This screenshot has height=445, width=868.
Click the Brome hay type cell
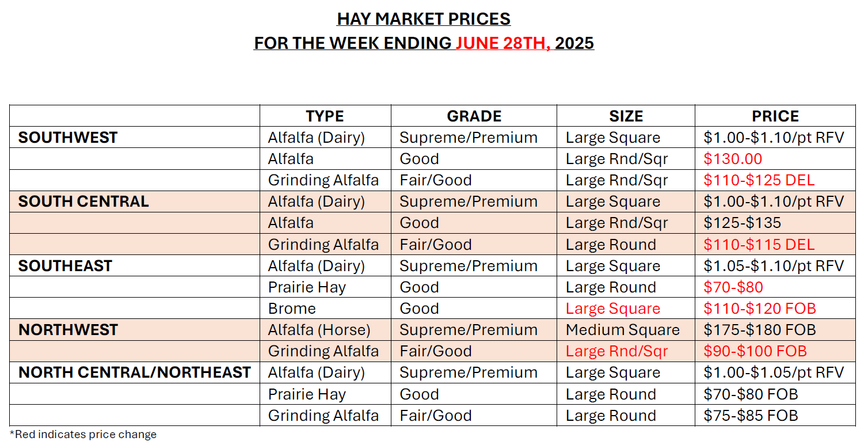click(x=292, y=309)
